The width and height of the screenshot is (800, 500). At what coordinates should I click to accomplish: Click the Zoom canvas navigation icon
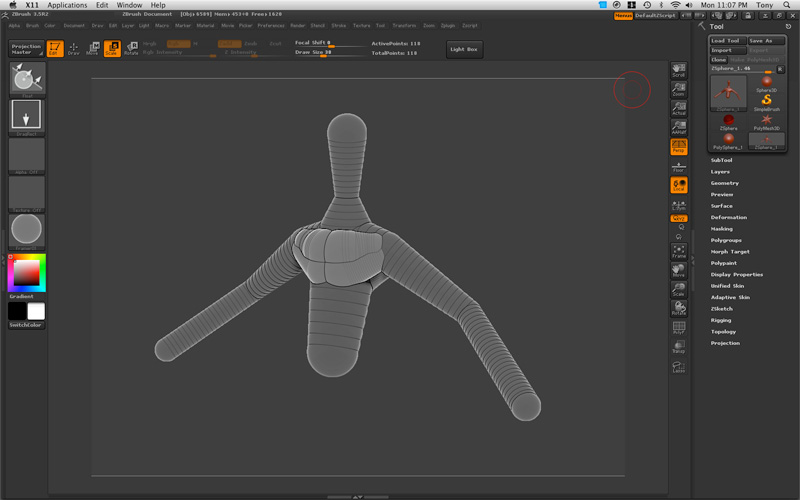coord(679,89)
